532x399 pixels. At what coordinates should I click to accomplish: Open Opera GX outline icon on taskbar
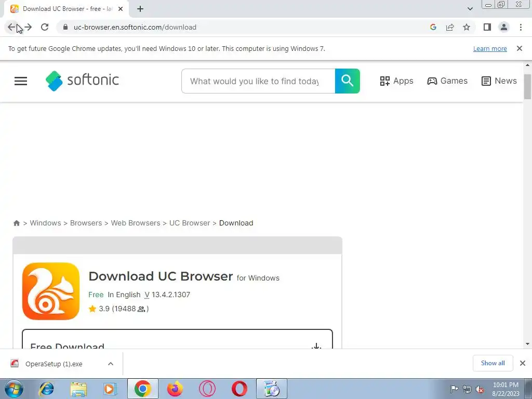point(207,389)
